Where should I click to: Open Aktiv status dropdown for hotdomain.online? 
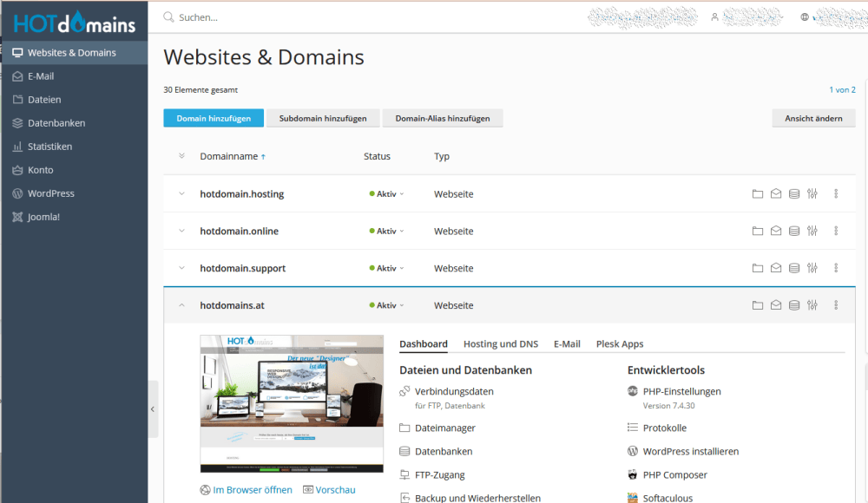pyautogui.click(x=386, y=232)
